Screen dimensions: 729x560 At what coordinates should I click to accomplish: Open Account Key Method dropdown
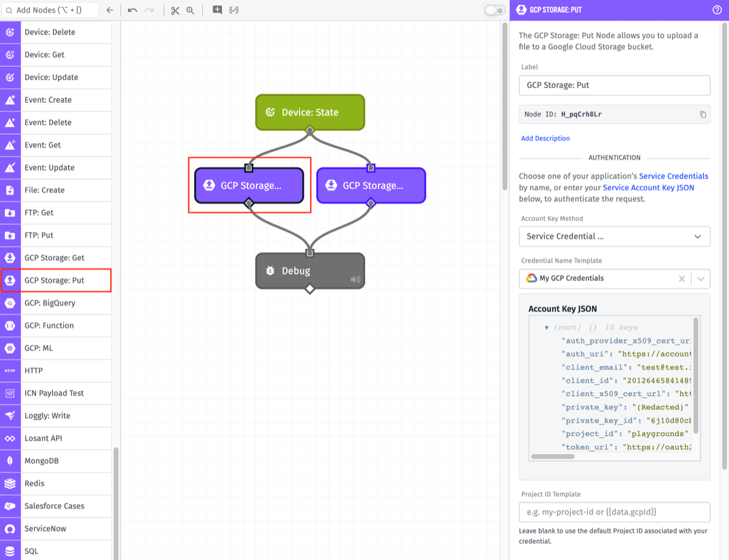614,236
